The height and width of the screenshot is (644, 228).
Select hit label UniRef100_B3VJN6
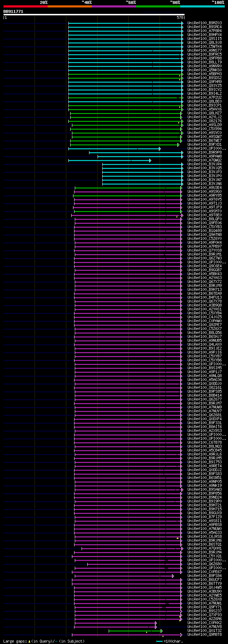tap(204, 184)
